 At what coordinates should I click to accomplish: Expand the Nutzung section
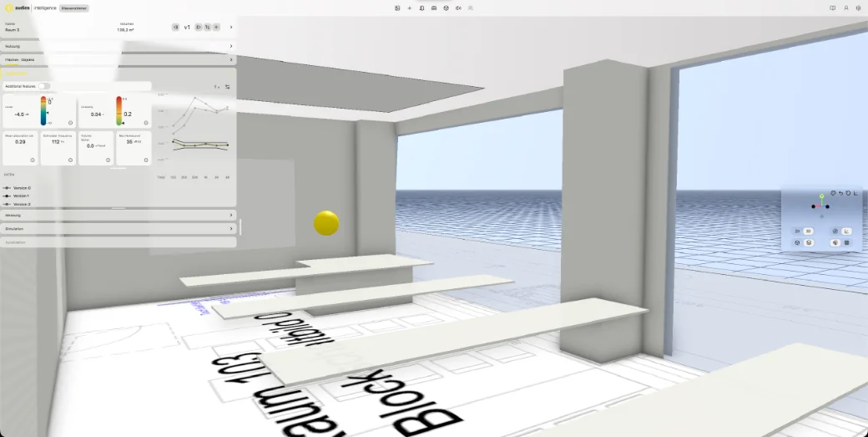click(x=119, y=47)
